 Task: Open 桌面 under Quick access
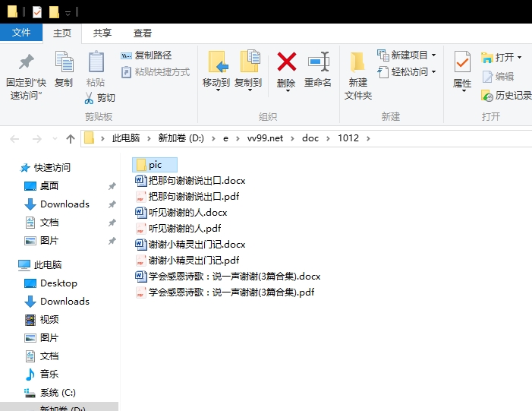click(x=42, y=186)
